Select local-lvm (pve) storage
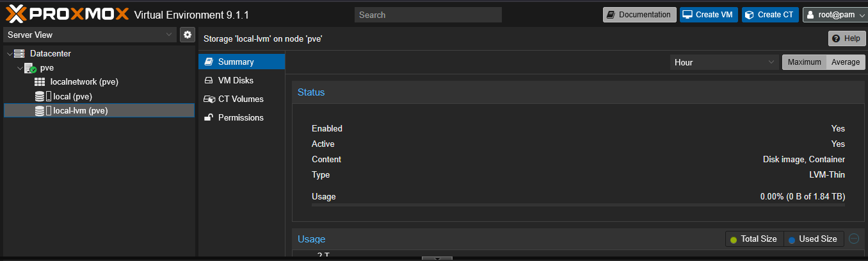The image size is (868, 261). pyautogui.click(x=99, y=111)
